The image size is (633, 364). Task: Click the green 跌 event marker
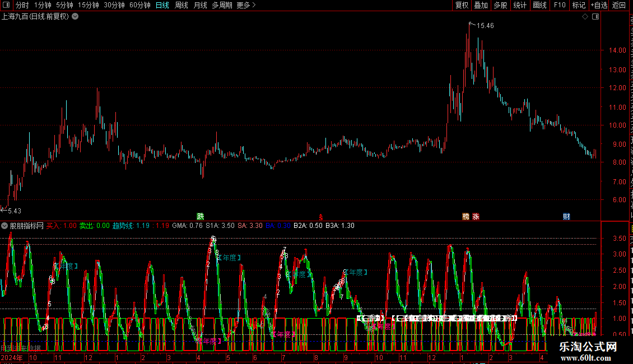point(200,216)
